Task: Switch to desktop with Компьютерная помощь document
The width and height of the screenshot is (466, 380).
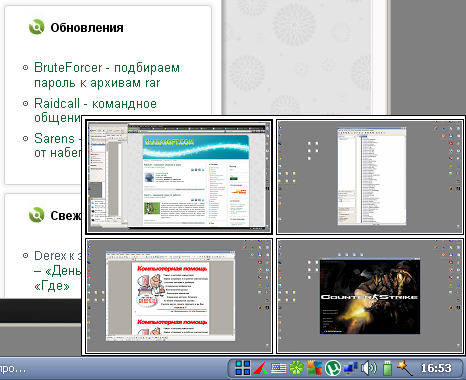Action: (x=179, y=296)
